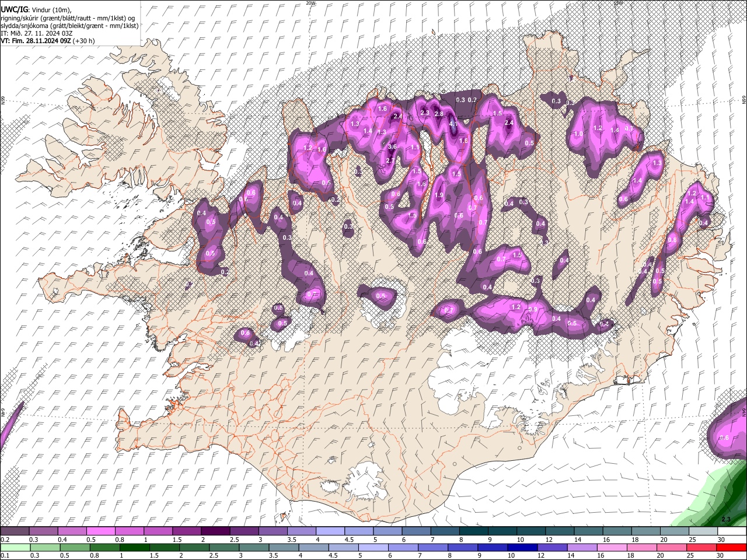Select the bright red 30+ rain legend swatch
This screenshot has height=560, width=747.
(x=731, y=548)
